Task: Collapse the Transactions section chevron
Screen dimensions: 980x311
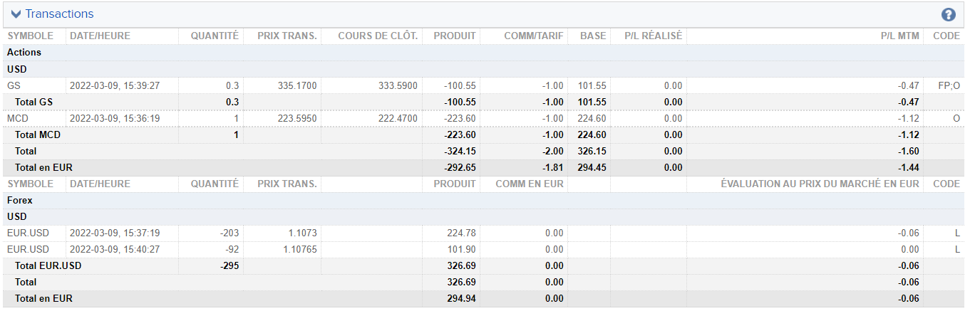Action: click(x=16, y=14)
